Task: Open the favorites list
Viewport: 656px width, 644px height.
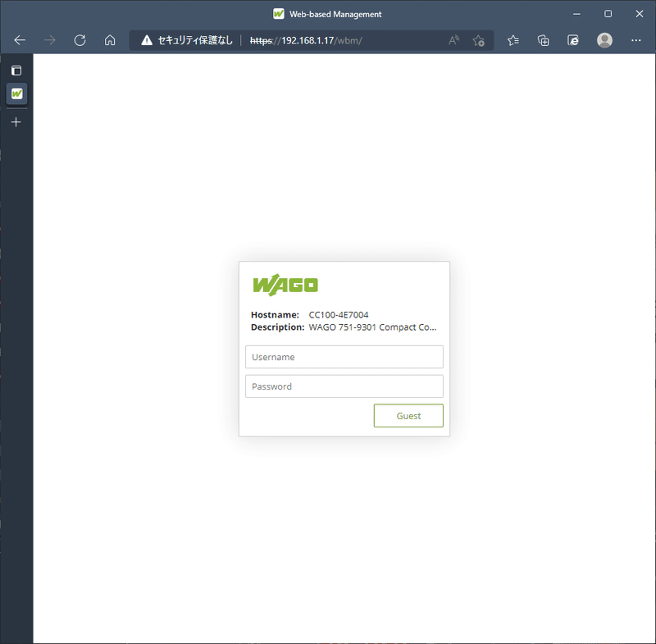Action: (x=513, y=40)
